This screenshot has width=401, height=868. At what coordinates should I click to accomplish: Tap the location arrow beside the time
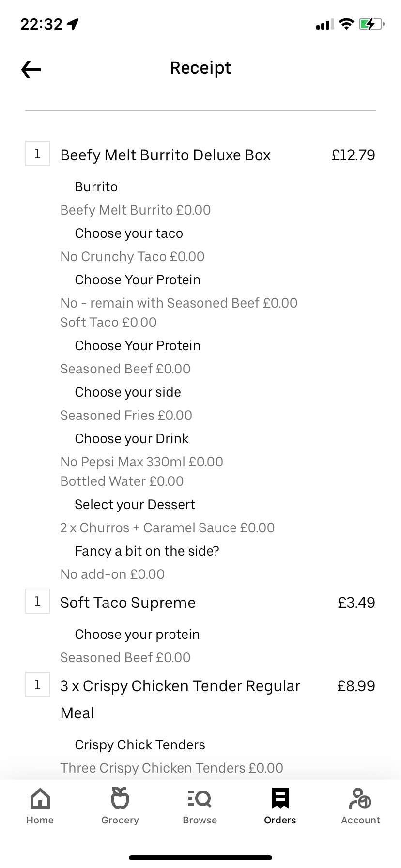tap(73, 24)
